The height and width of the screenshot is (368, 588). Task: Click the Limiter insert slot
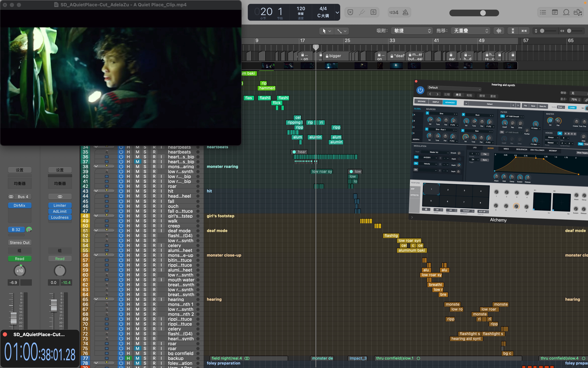pos(60,205)
